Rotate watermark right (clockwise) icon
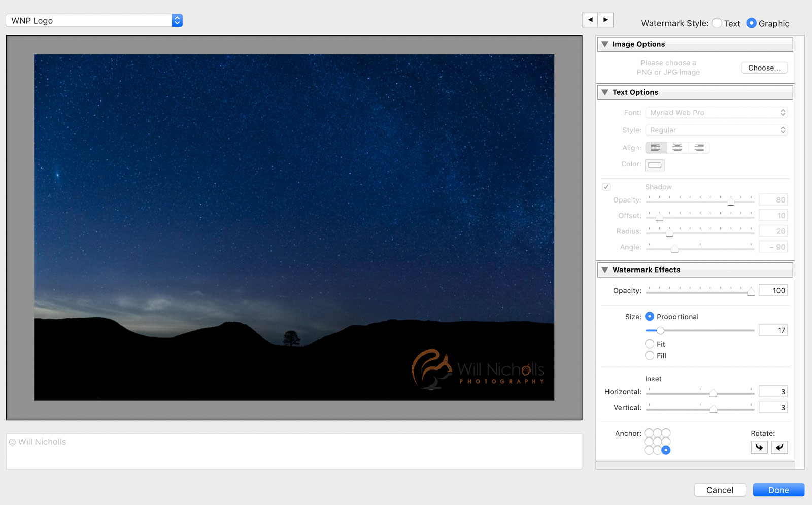Image resolution: width=812 pixels, height=505 pixels. tap(780, 447)
